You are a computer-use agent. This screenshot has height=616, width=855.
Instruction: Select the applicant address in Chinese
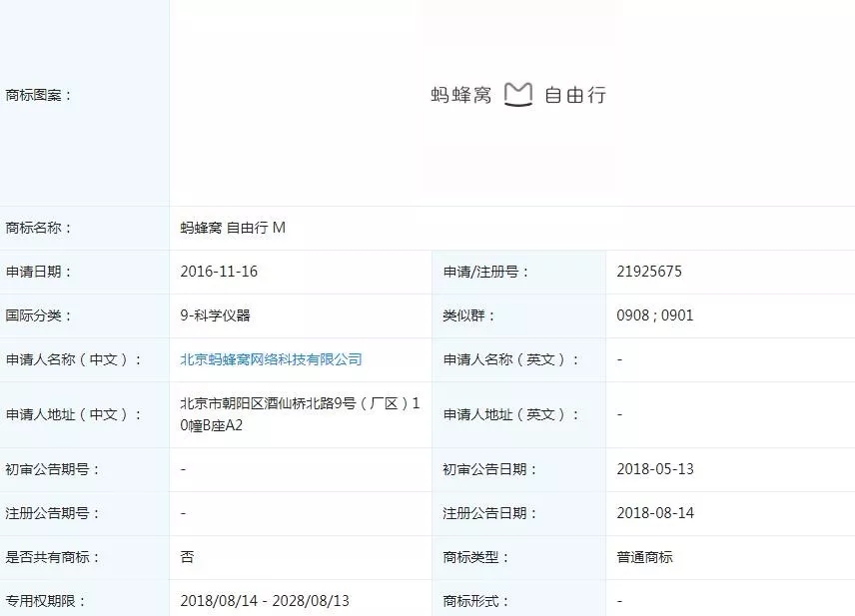[x=300, y=414]
